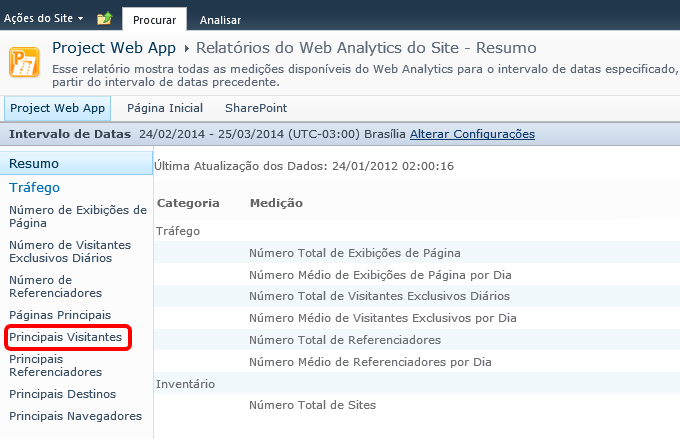This screenshot has height=439, width=680.
Task: Open Principais Visitantes report
Action: [x=65, y=337]
